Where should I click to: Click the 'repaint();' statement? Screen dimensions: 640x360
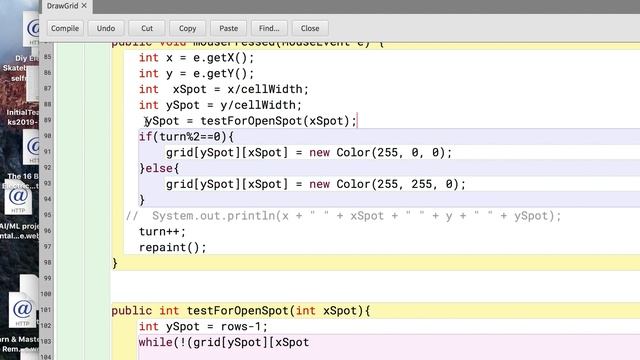click(173, 248)
